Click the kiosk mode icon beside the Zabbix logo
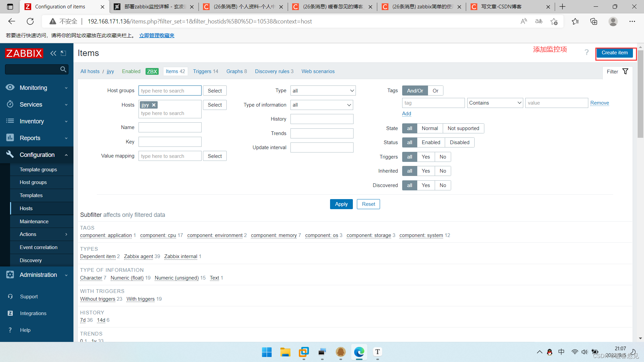This screenshot has height=362, width=644. click(63, 53)
